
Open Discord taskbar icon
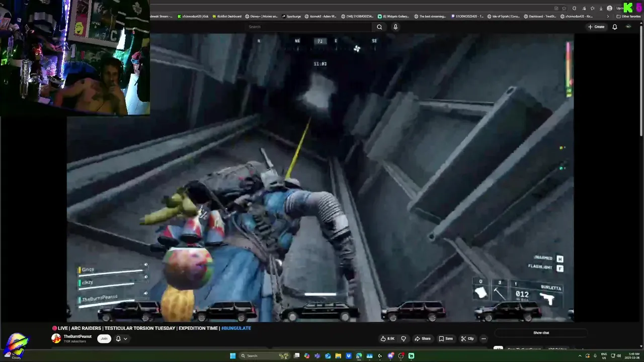[390, 356]
